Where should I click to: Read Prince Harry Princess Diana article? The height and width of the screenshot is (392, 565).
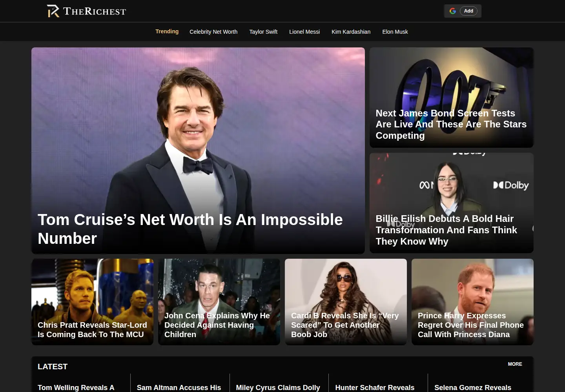coord(470,325)
